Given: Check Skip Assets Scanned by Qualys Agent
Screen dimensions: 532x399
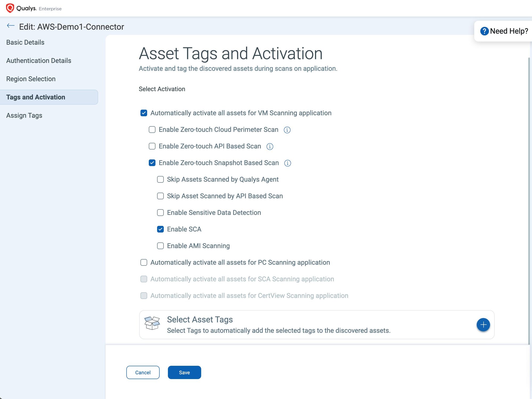Looking at the screenshot, I should click(x=160, y=179).
